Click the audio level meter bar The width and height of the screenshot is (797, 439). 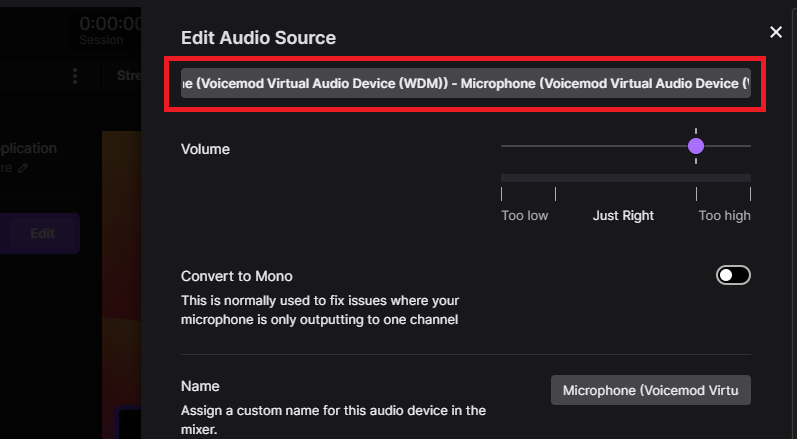[626, 178]
